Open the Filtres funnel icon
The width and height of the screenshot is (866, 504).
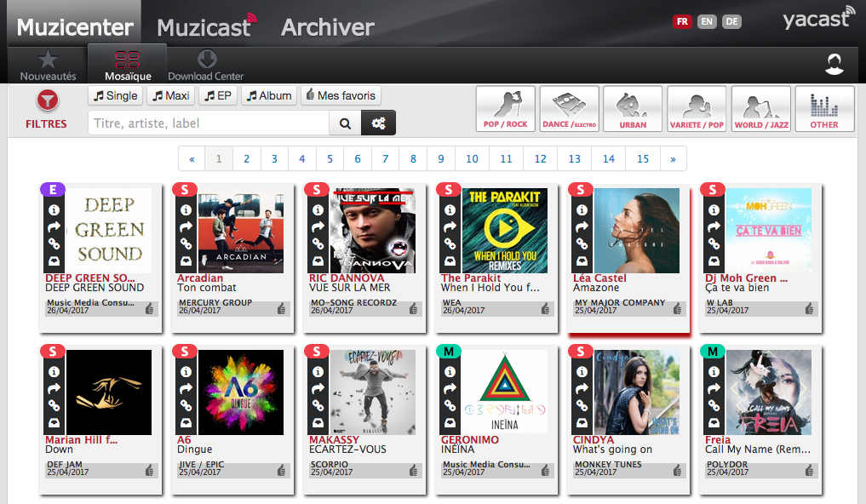46,101
